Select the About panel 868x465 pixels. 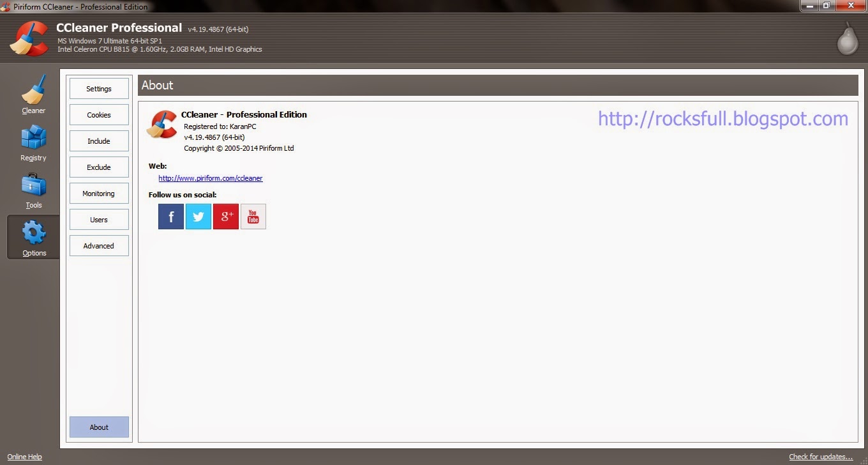coord(99,427)
